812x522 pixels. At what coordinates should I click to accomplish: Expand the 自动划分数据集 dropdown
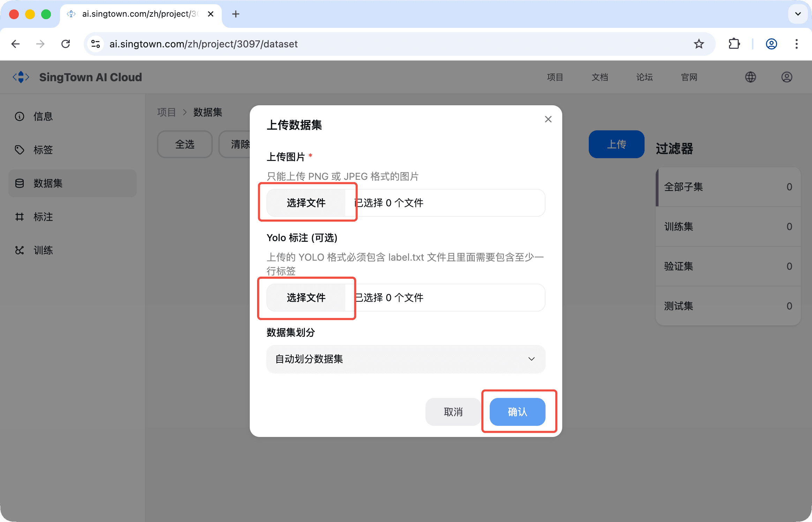pyautogui.click(x=405, y=359)
